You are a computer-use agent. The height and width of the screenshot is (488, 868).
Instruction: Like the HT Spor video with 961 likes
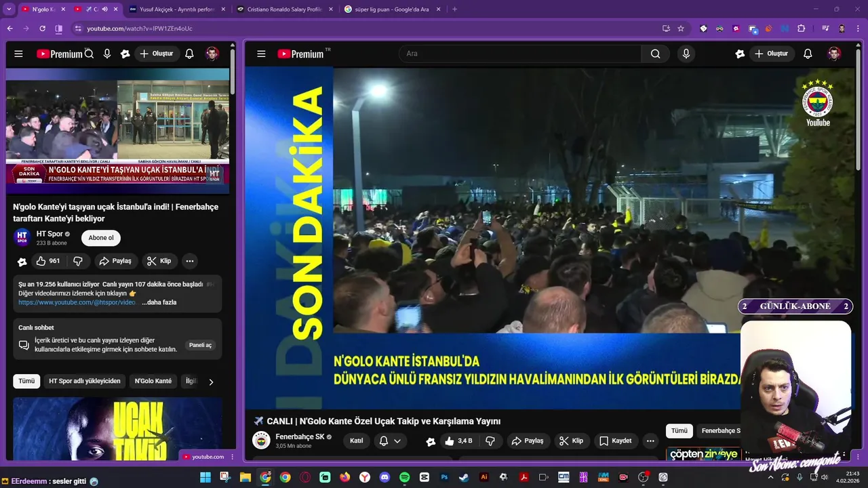[x=49, y=261]
